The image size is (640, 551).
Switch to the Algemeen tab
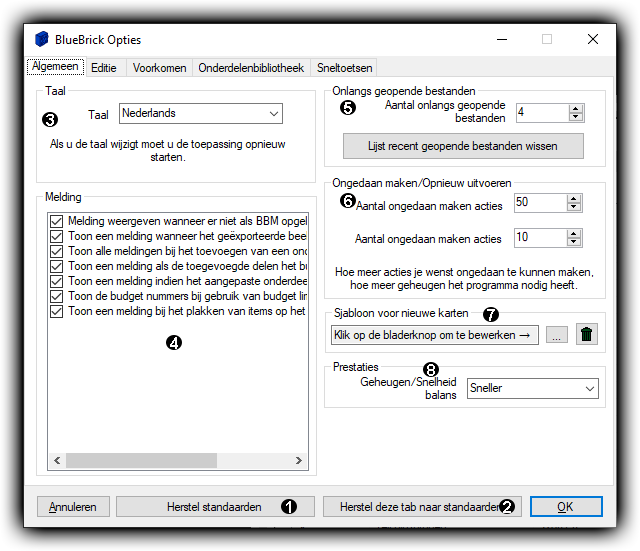point(56,67)
